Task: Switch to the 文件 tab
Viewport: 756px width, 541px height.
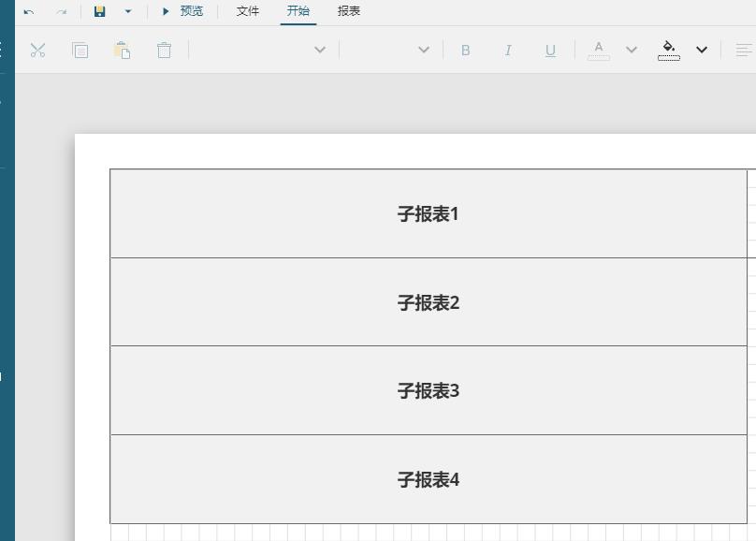Action: (246, 11)
